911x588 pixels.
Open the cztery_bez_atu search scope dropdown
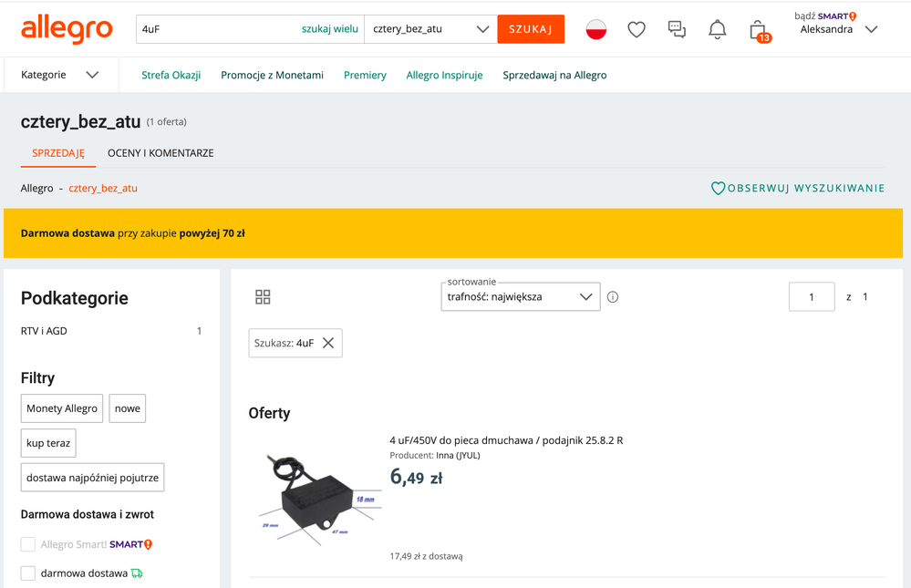[x=430, y=29]
